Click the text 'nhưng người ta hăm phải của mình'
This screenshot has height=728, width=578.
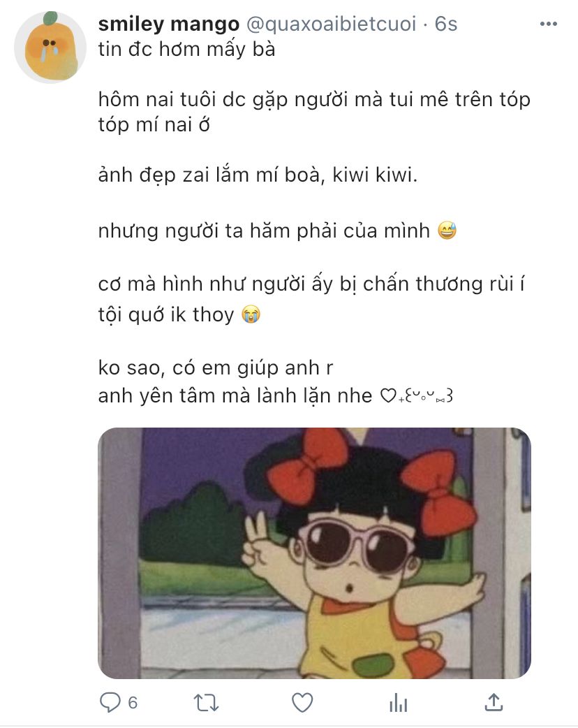tap(264, 231)
